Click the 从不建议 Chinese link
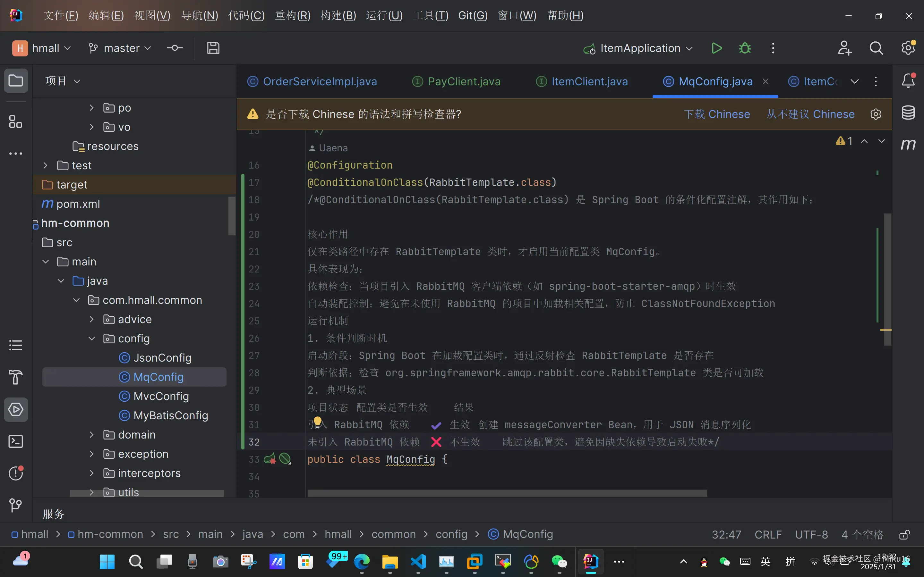Image resolution: width=924 pixels, height=577 pixels. 810,114
